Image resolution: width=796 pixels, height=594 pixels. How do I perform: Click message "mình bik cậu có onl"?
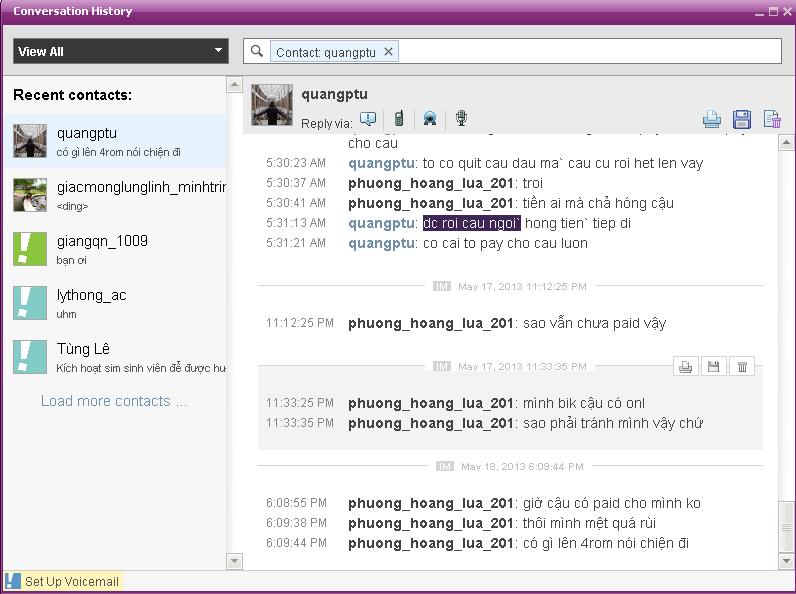pyautogui.click(x=584, y=403)
